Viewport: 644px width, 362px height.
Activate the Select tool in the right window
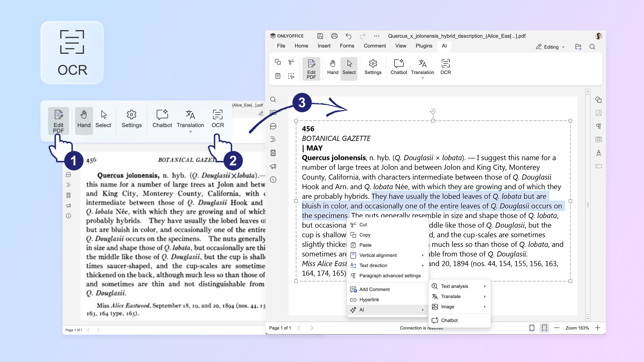(349, 69)
